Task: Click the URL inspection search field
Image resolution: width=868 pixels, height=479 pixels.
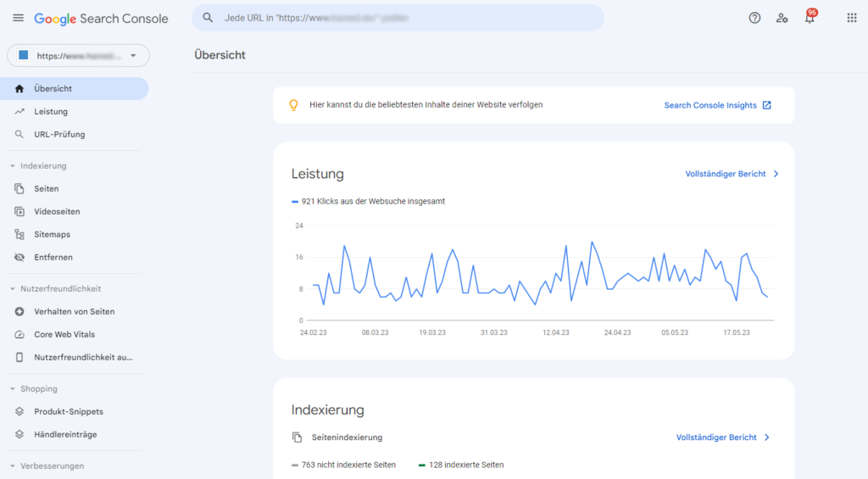Action: click(x=398, y=18)
